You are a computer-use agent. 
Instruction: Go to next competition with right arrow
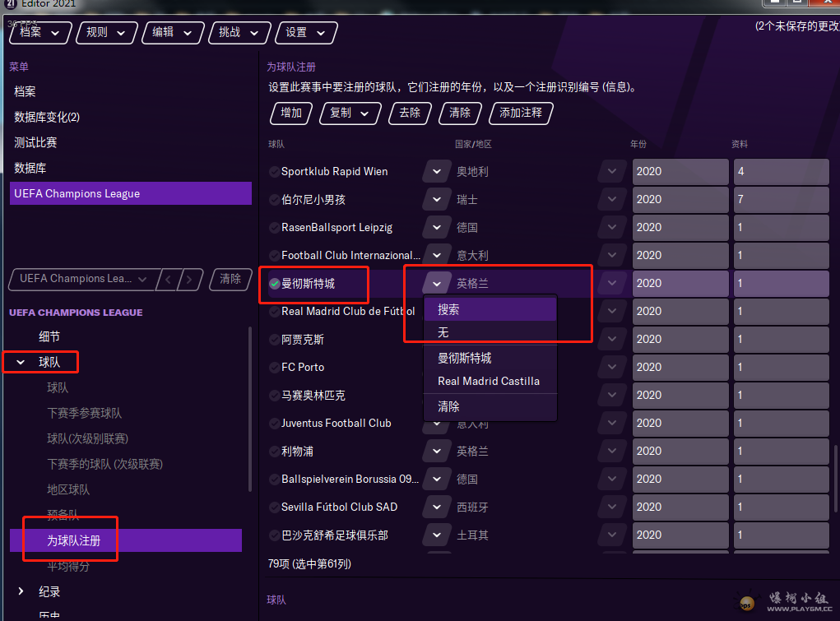point(189,279)
